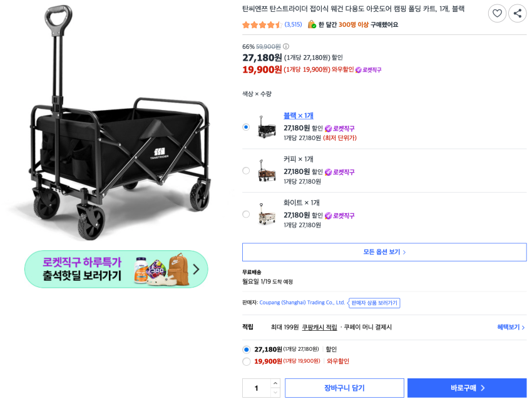Open the 3,515 reviews count link

(293, 25)
